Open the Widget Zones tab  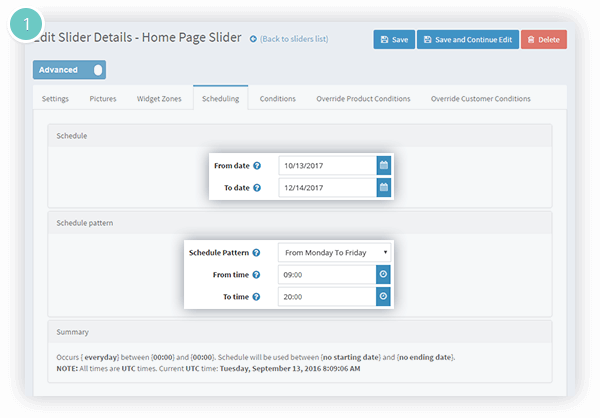(x=159, y=99)
